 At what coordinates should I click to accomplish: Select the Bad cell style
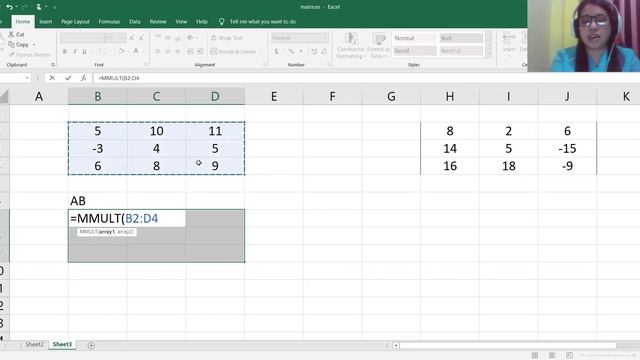461,38
